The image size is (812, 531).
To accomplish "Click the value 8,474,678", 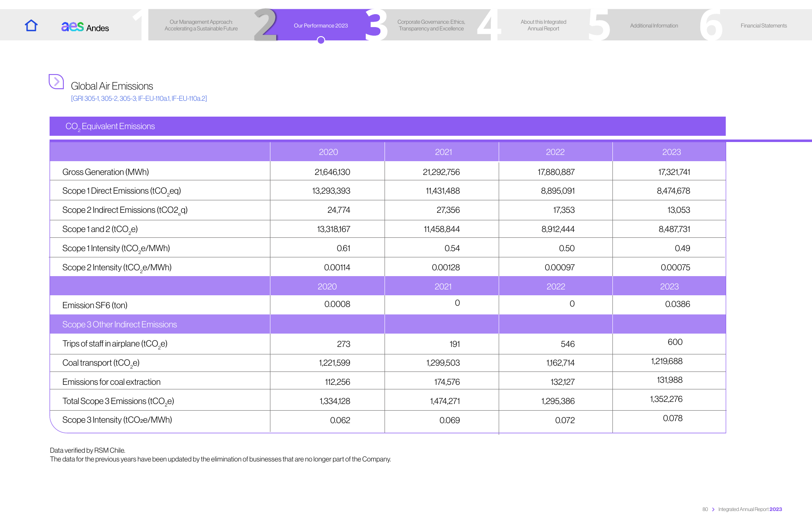I will click(673, 191).
